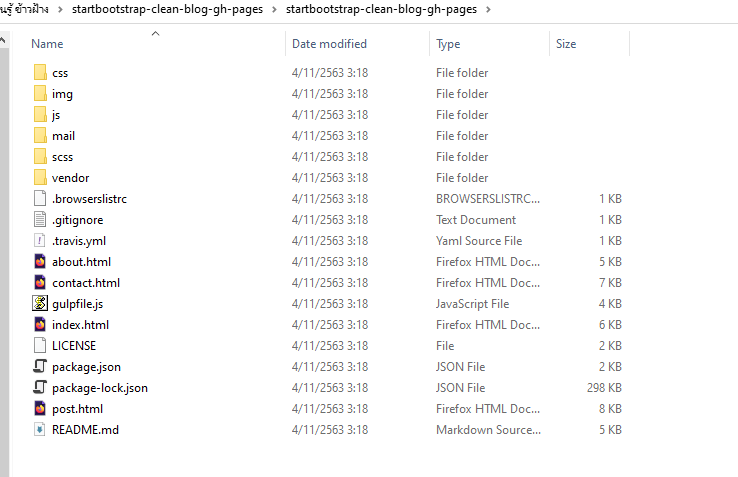Select the index.html file name
The image size is (738, 477).
click(x=80, y=325)
